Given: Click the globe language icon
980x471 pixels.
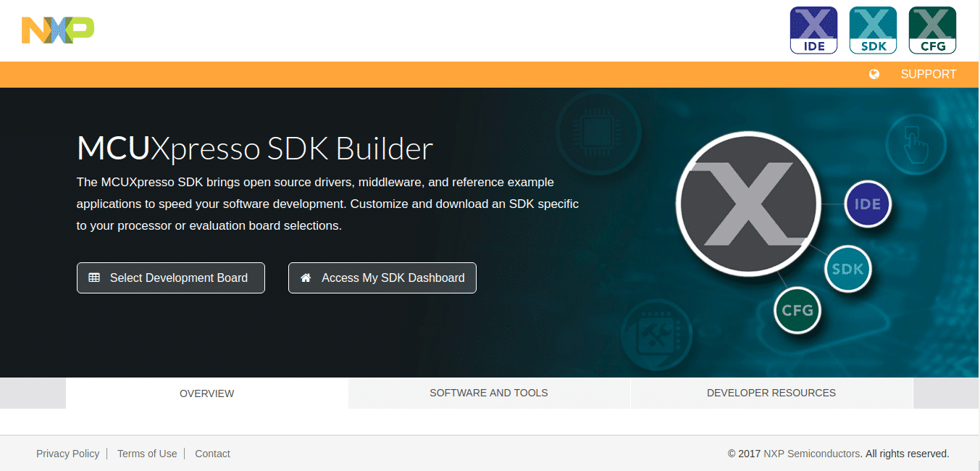Looking at the screenshot, I should point(874,74).
